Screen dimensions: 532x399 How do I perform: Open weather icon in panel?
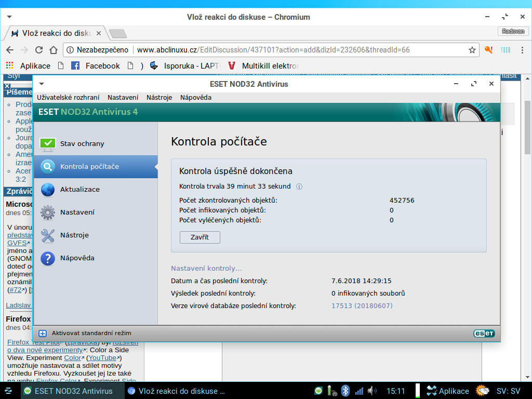pyautogui.click(x=482, y=391)
